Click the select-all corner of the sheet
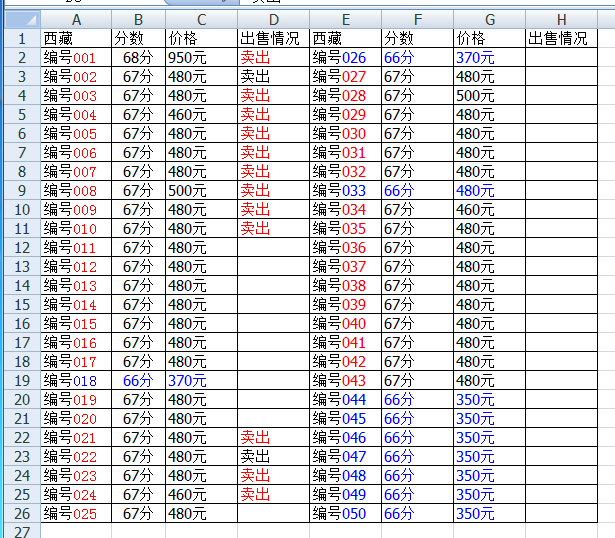The height and width of the screenshot is (538, 615). (20, 19)
